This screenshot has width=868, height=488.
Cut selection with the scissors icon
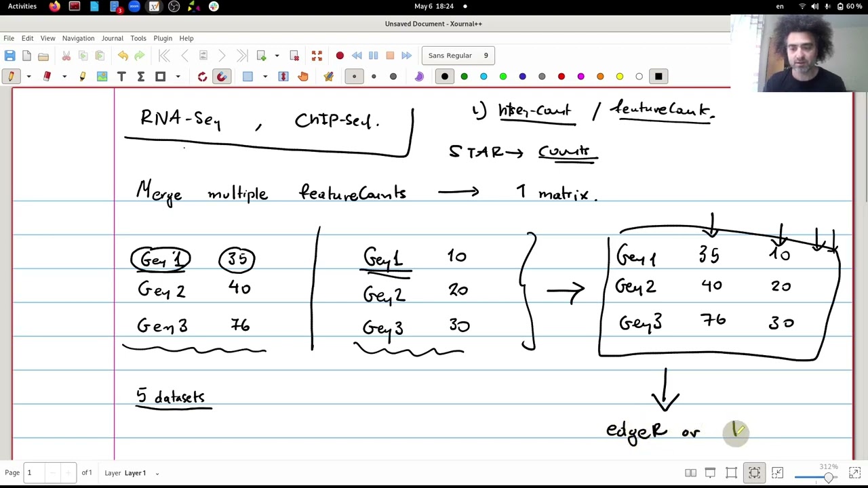pyautogui.click(x=66, y=56)
